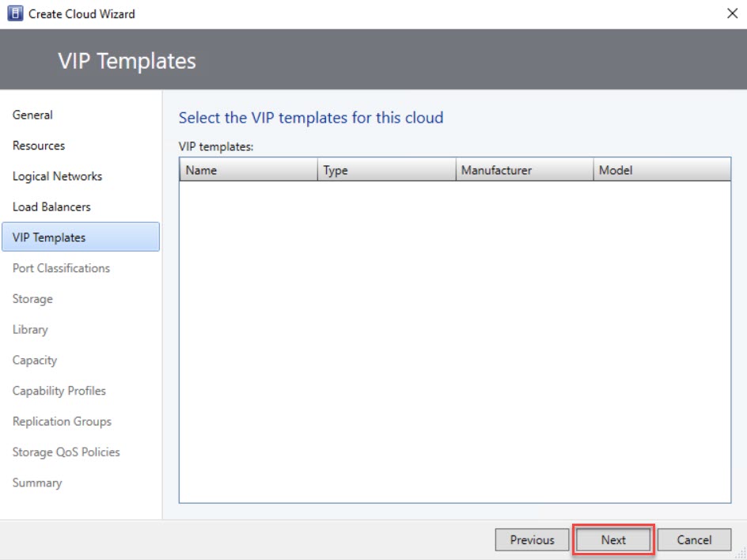The image size is (747, 560).
Task: Open the Summary step
Action: tap(37, 482)
